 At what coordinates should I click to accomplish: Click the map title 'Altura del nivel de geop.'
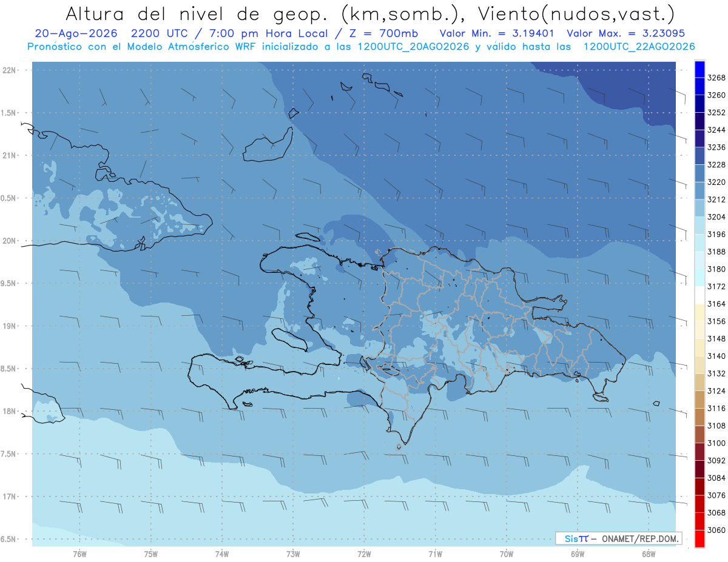pos(196,13)
